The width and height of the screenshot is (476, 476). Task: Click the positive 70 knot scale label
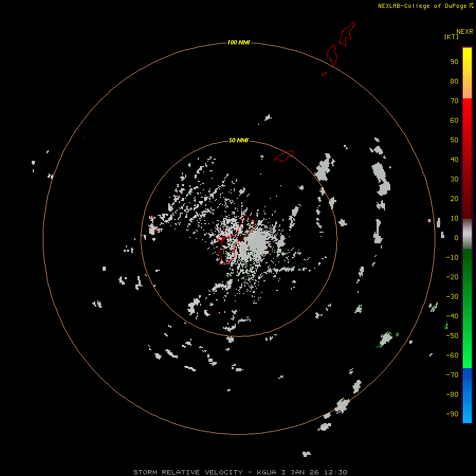point(454,101)
